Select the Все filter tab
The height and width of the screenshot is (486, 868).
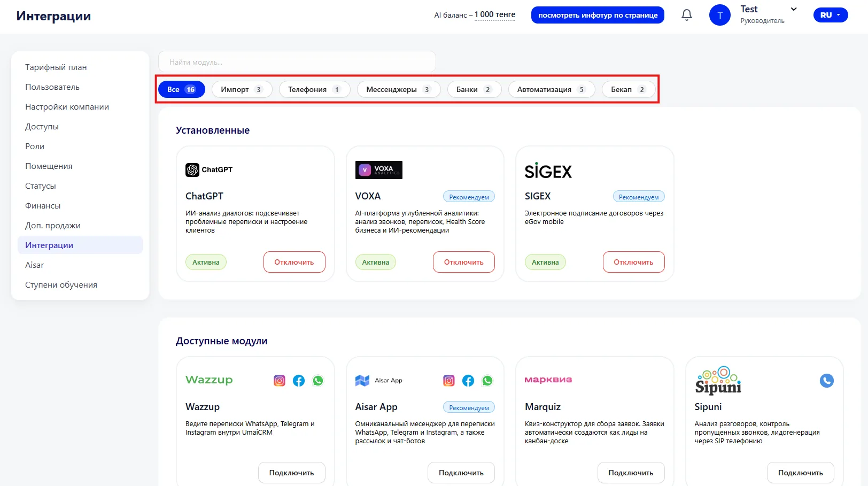pyautogui.click(x=182, y=89)
